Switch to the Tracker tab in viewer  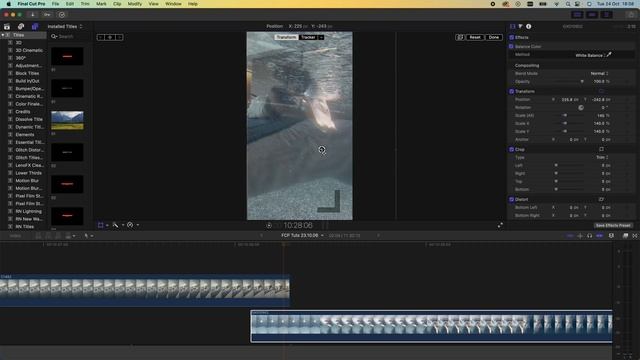[308, 37]
